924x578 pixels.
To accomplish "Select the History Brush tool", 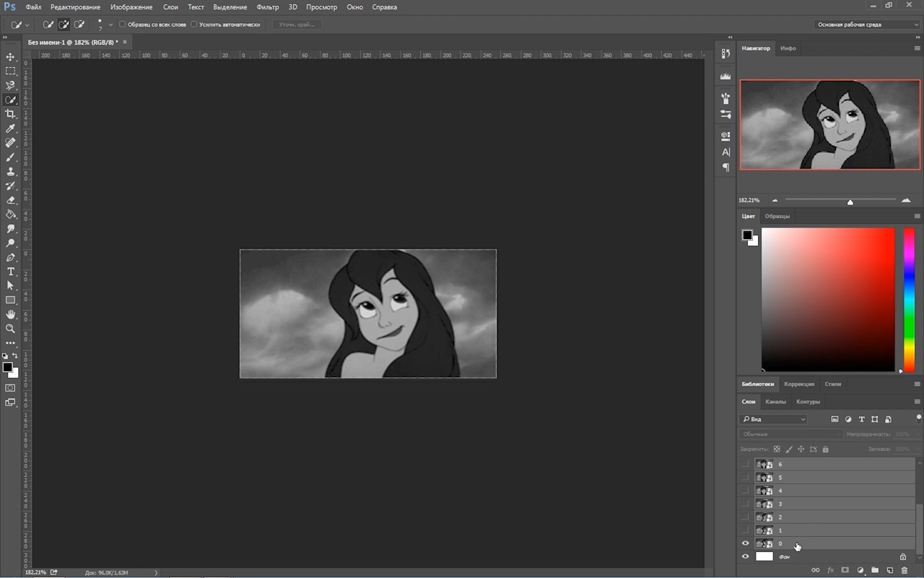I will tap(10, 186).
